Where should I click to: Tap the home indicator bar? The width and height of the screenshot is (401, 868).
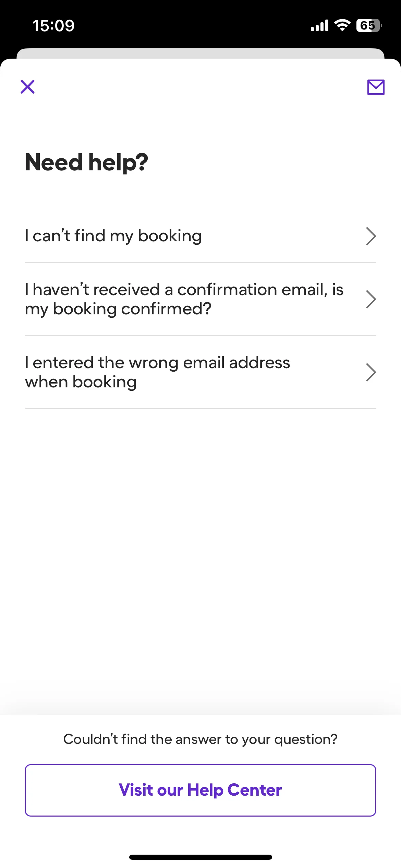pyautogui.click(x=200, y=857)
